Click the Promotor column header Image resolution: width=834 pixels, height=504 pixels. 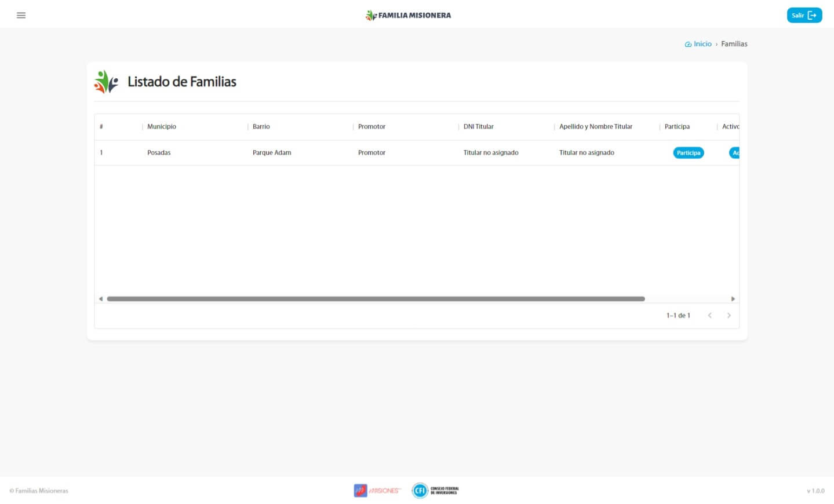(372, 127)
